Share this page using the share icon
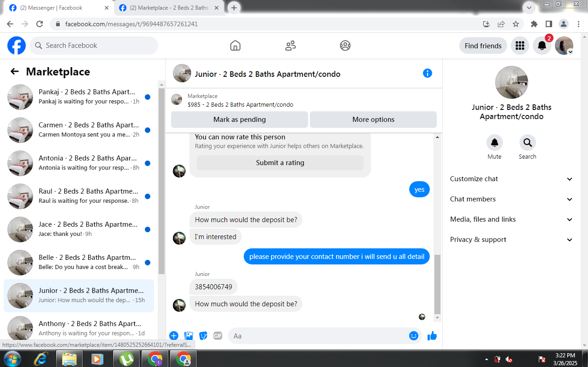Image resolution: width=588 pixels, height=367 pixels. pyautogui.click(x=501, y=24)
